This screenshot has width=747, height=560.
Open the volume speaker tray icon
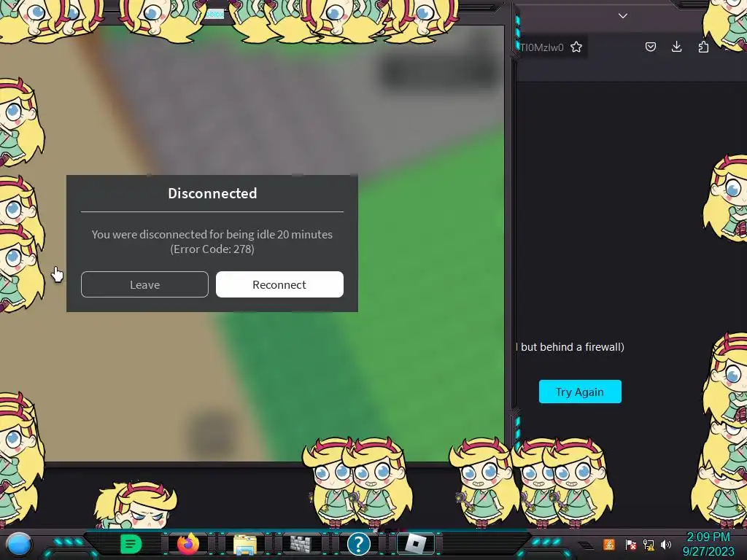[x=666, y=544]
